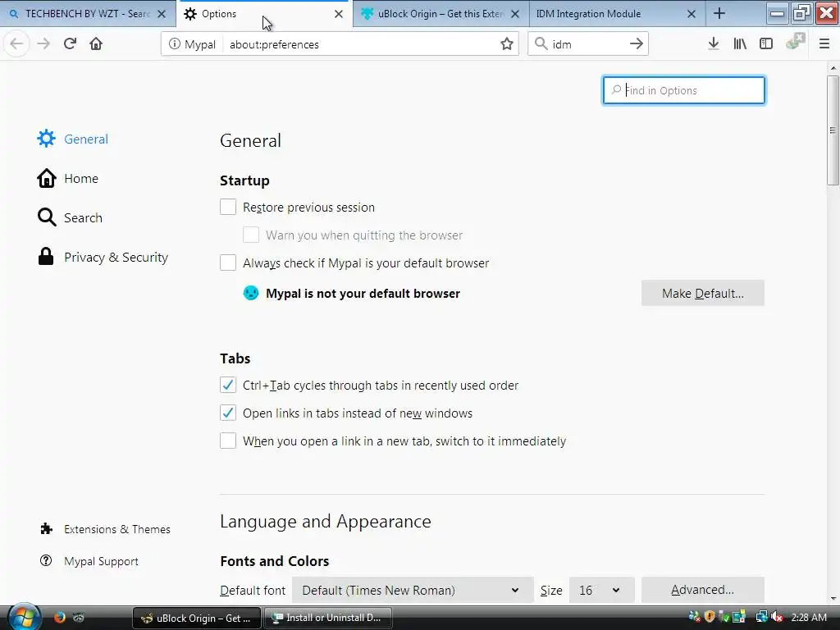Open the home page icon in toolbar
This screenshot has height=630, width=840.
click(x=96, y=44)
